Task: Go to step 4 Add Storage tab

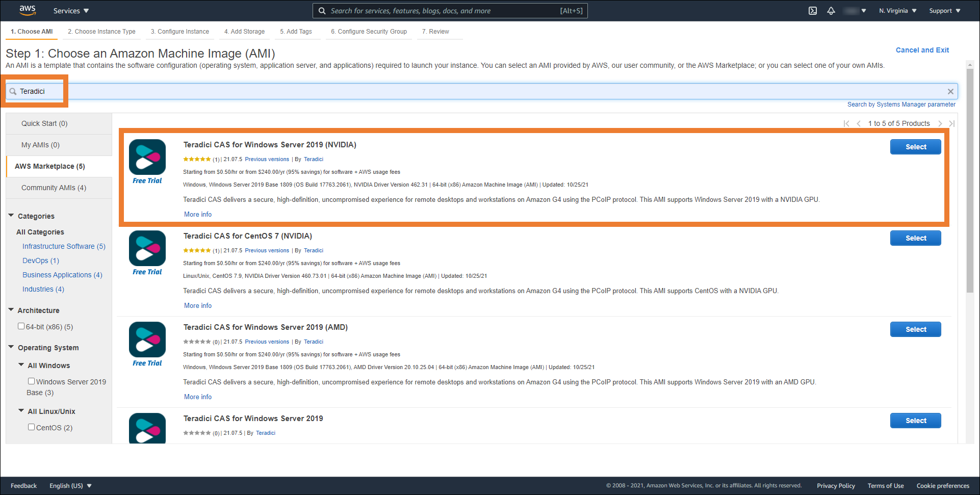Action: point(244,32)
